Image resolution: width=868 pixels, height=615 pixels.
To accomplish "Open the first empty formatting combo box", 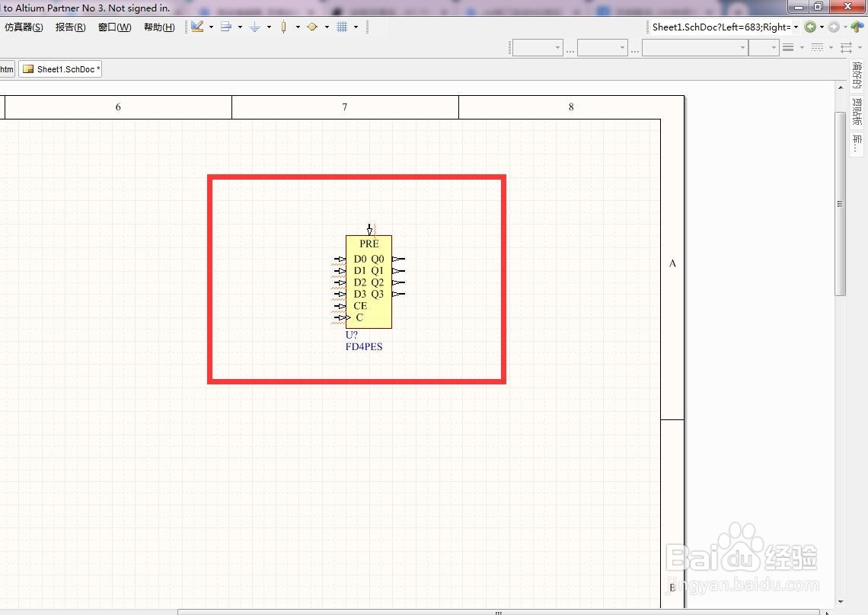I will coord(538,48).
